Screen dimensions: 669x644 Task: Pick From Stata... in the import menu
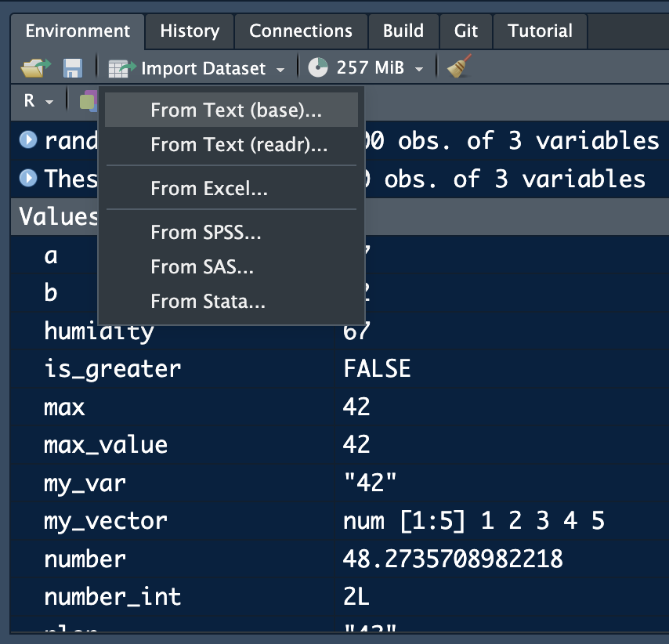[208, 302]
